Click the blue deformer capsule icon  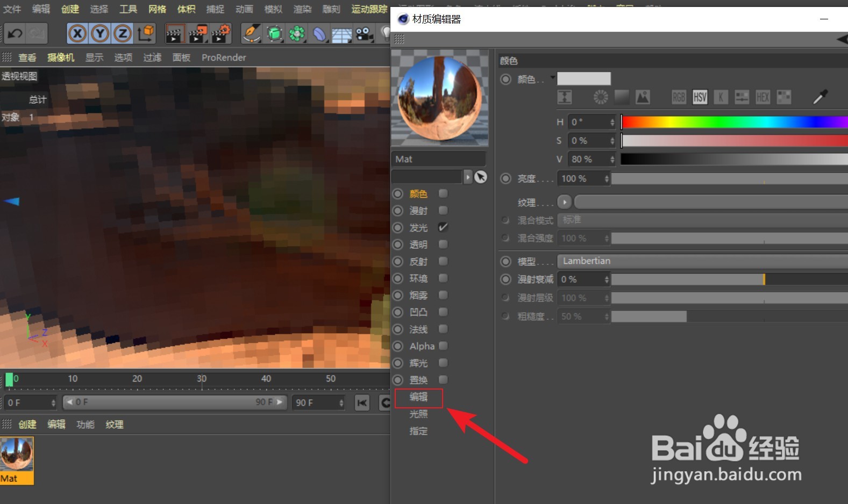[319, 34]
